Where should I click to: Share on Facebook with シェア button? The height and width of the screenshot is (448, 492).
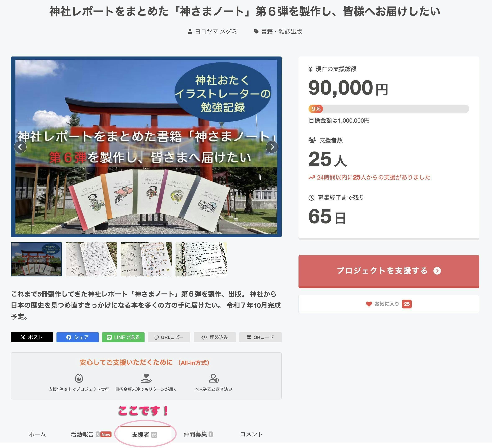[77, 337]
